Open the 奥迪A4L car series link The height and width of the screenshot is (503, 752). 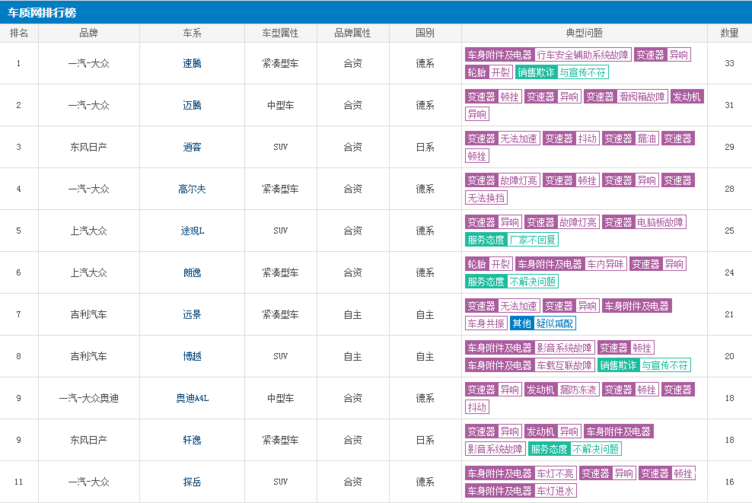coord(192,398)
